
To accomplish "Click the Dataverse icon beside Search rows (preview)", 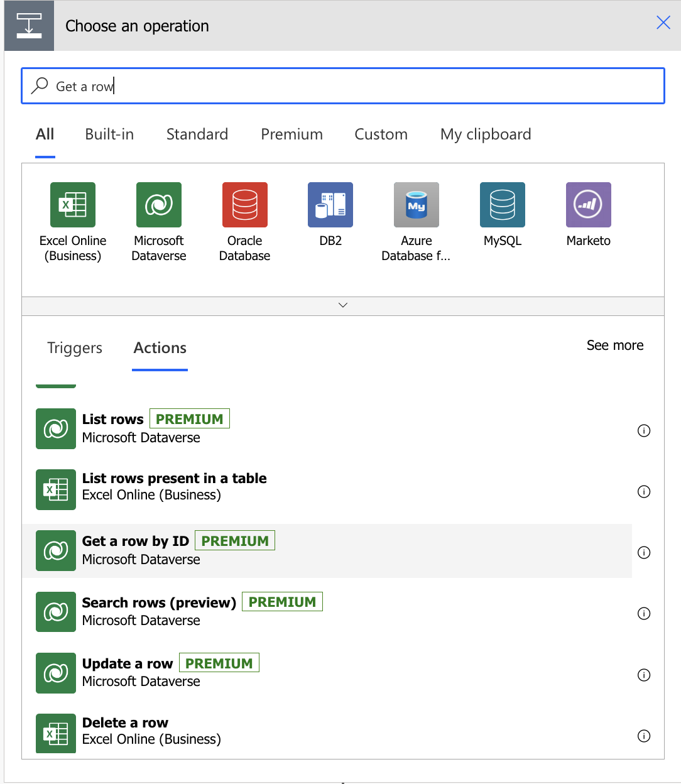I will pos(56,612).
